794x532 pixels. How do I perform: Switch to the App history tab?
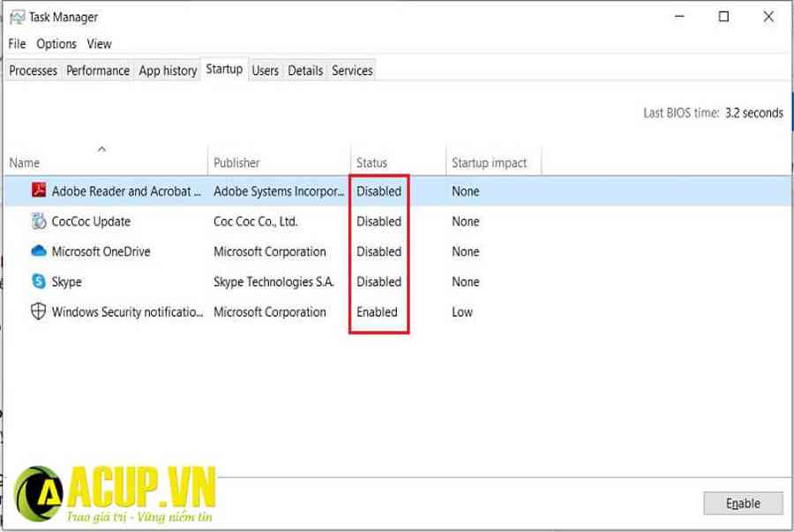[x=168, y=71]
